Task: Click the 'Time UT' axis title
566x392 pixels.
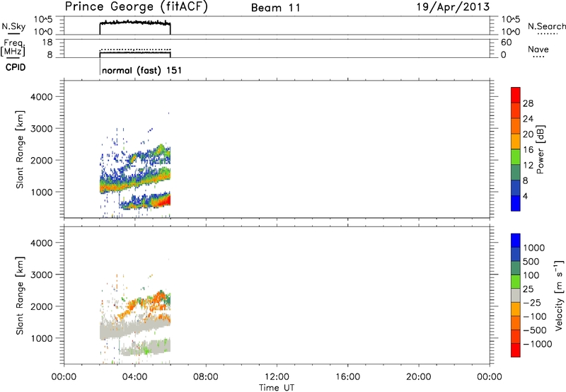Action: pyautogui.click(x=277, y=388)
